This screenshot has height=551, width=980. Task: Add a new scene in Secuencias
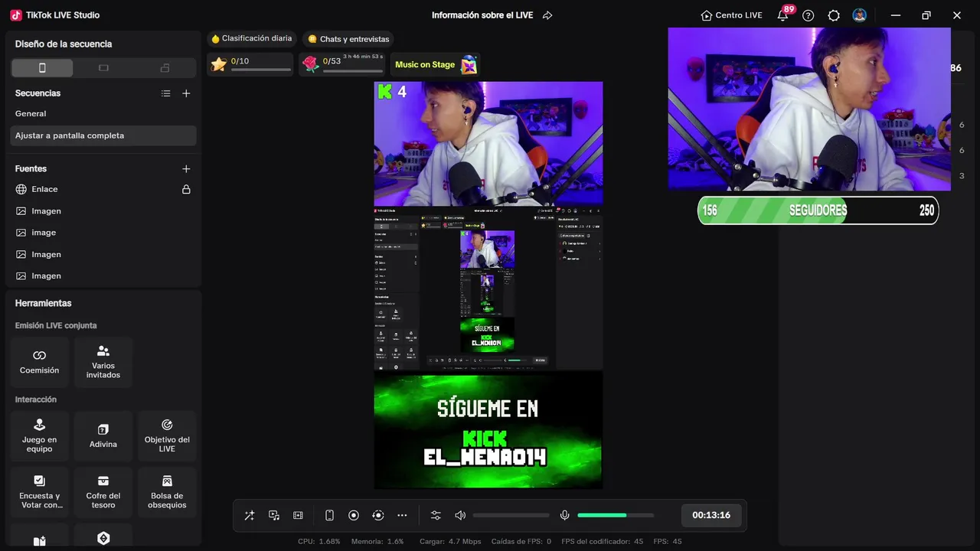click(186, 93)
